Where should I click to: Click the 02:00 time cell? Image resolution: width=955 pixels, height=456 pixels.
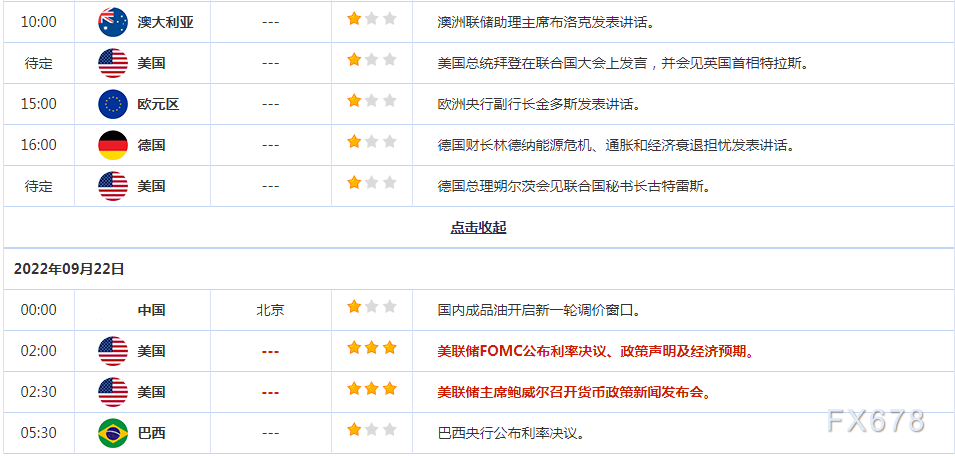38,351
